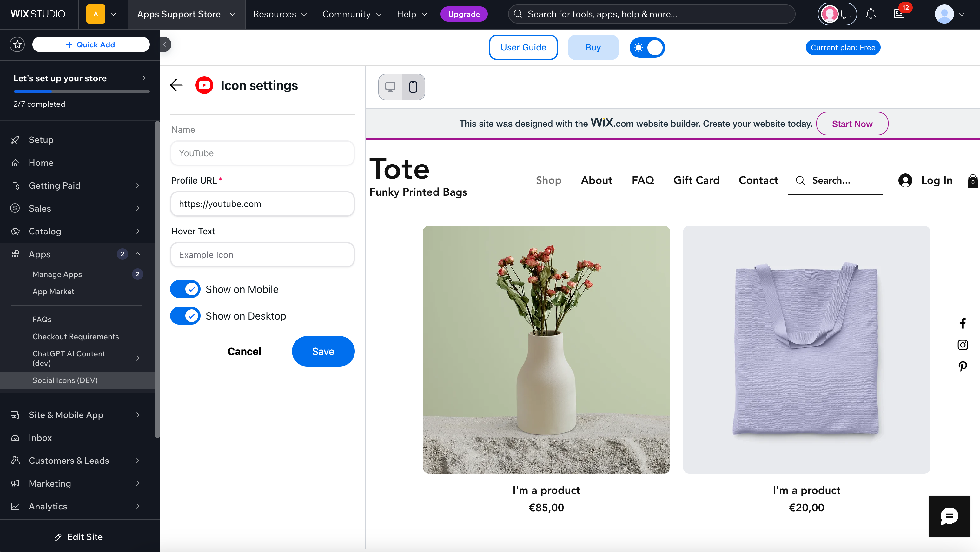Viewport: 980px width, 552px height.
Task: Cancel the icon settings changes
Action: [244, 351]
